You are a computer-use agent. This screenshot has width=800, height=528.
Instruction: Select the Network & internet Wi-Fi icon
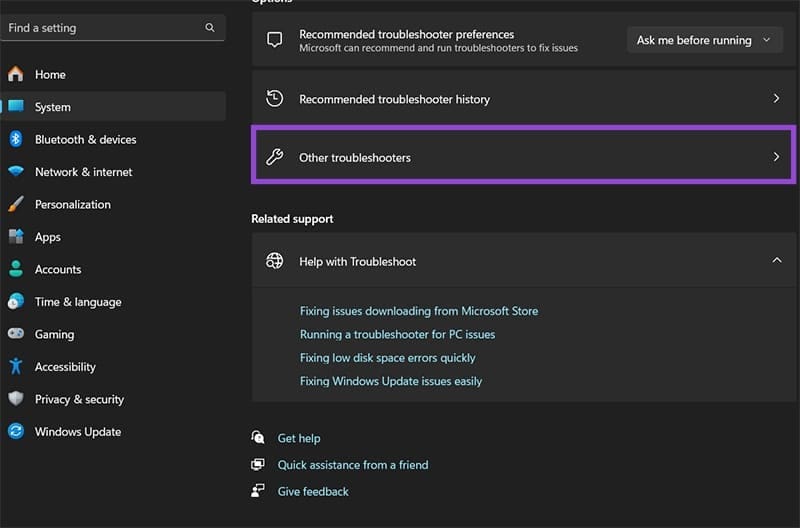(16, 172)
